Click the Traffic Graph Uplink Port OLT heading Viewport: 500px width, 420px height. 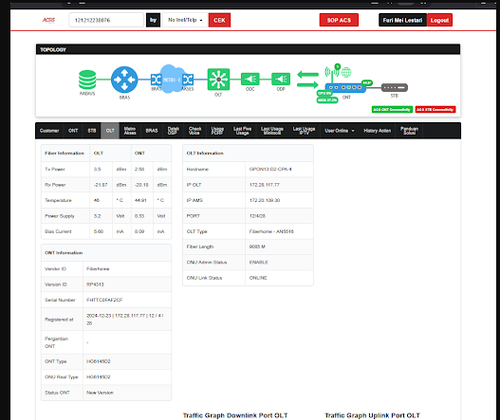[x=372, y=415]
